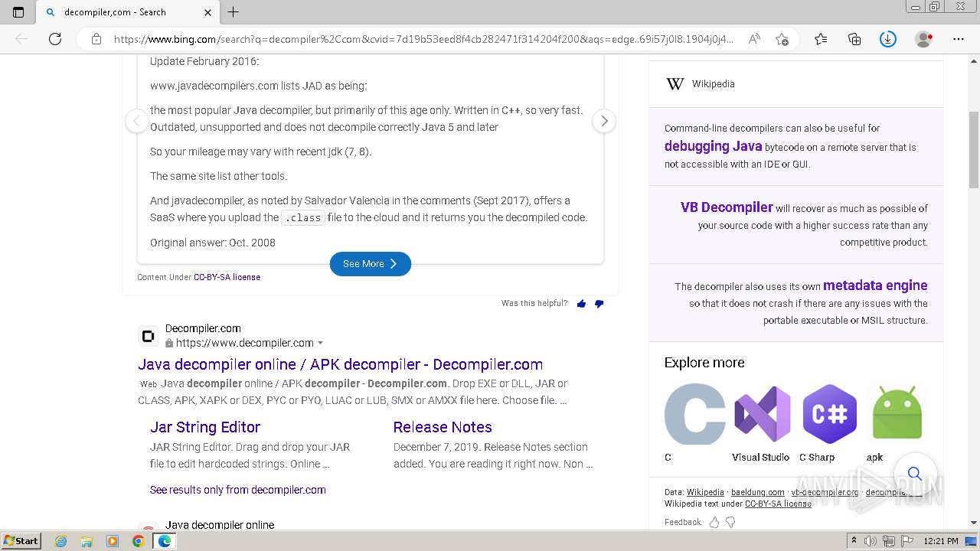Select the C Sharp thumbnail
Viewport: 980px width, 551px height.
(830, 414)
